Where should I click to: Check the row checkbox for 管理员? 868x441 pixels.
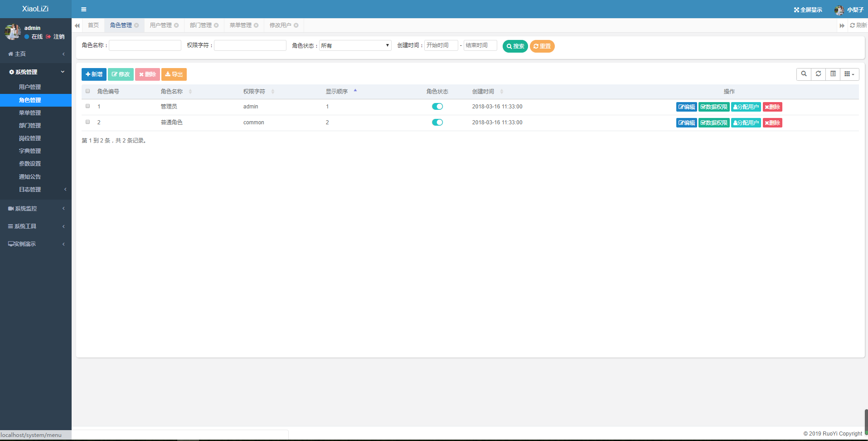click(x=88, y=106)
